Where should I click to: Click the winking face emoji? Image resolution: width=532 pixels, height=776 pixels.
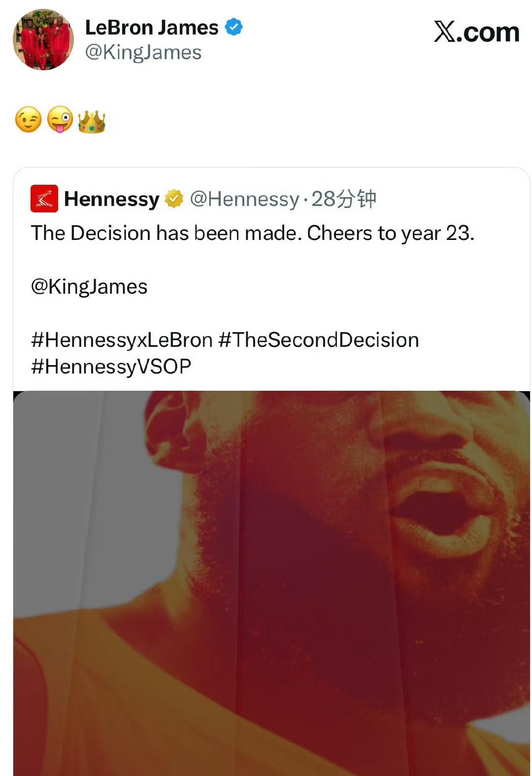29,120
